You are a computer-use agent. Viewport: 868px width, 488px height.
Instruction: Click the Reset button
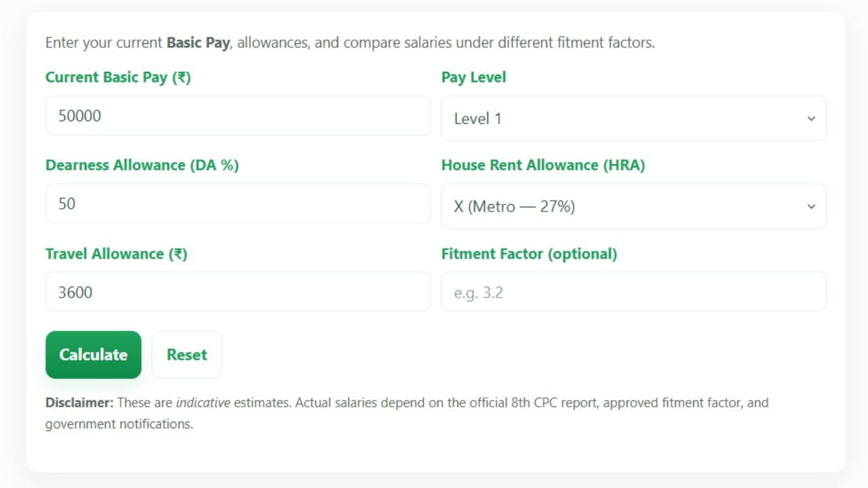(x=186, y=354)
